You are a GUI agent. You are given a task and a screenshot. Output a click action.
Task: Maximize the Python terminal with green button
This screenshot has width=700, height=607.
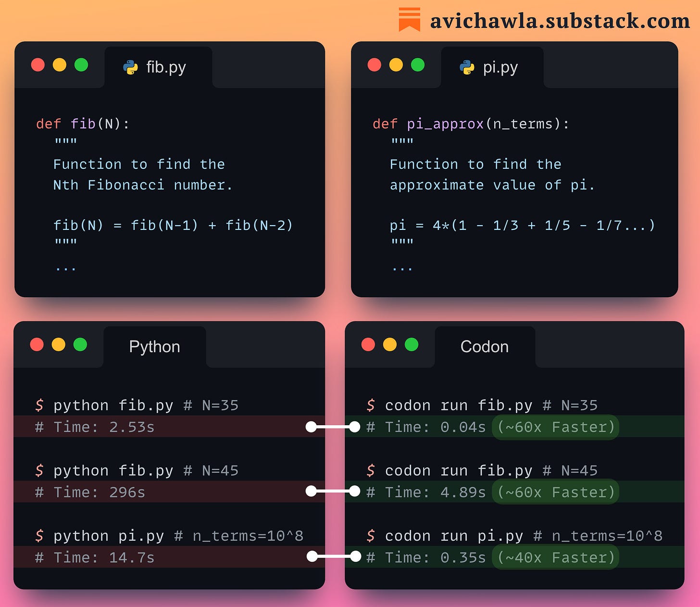pyautogui.click(x=80, y=344)
